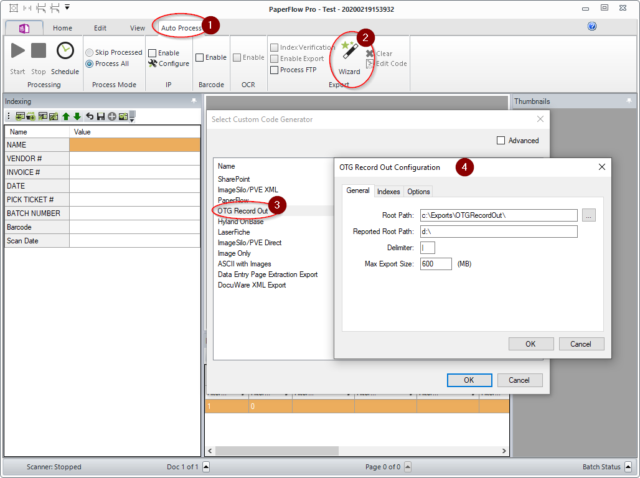This screenshot has height=478, width=640.
Task: Click Cancel in Select Custom Code Generator
Action: (x=519, y=380)
